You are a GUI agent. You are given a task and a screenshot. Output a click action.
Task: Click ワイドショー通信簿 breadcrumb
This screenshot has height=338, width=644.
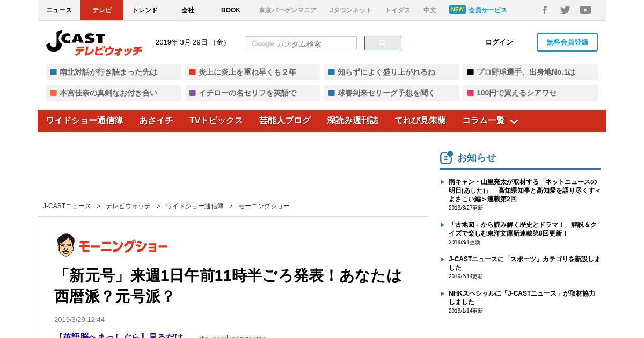pos(195,206)
